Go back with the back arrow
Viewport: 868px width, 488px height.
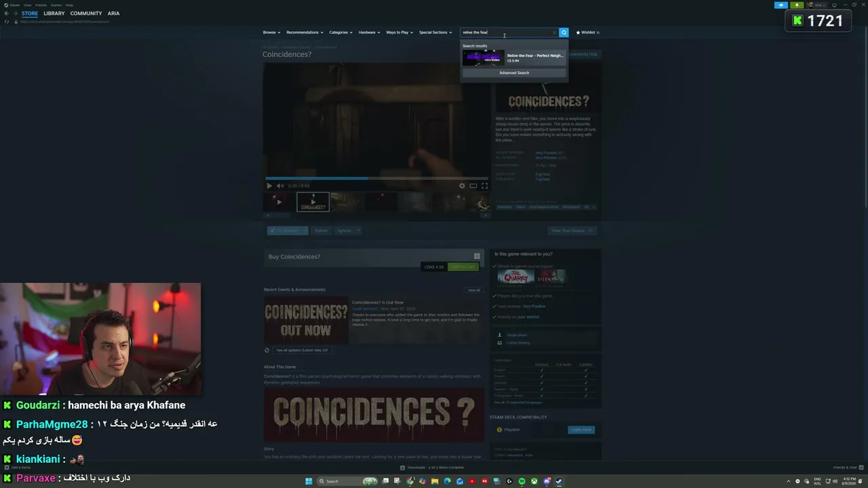coord(6,14)
